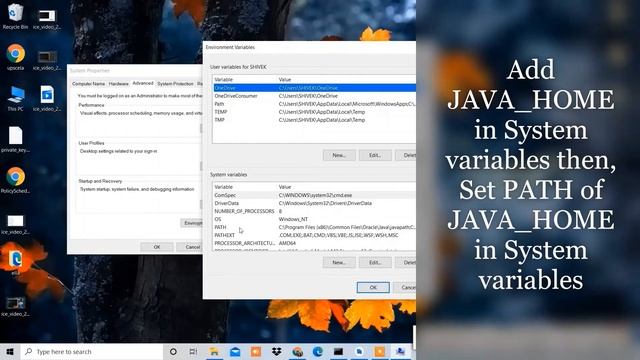Open the Windows Start menu

pos(10,351)
